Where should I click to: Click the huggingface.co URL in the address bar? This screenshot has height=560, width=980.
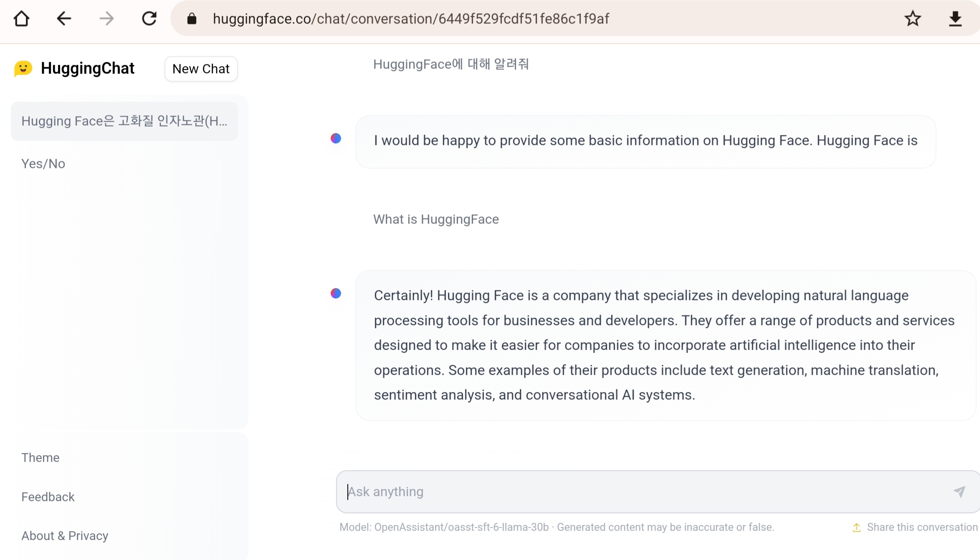pos(411,19)
